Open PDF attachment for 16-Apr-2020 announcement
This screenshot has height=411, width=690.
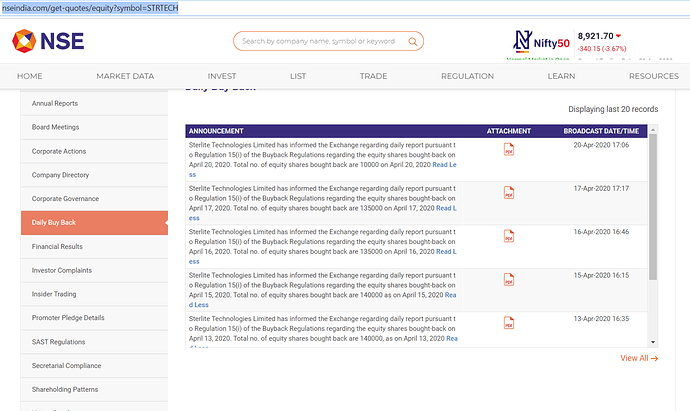[509, 236]
